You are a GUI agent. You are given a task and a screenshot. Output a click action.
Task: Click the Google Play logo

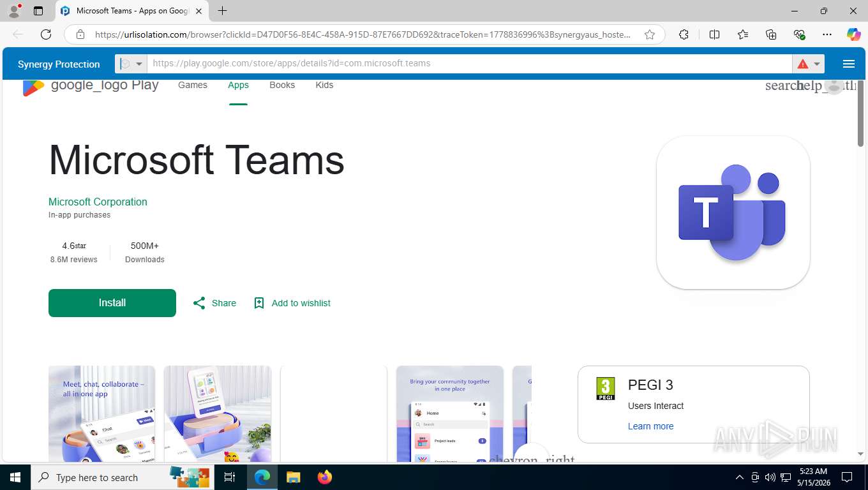[x=90, y=85]
